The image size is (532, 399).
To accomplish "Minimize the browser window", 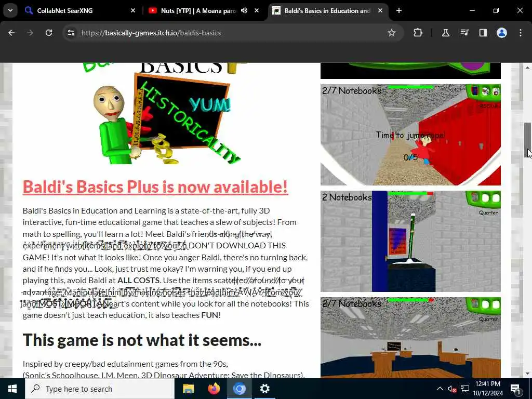I will pyautogui.click(x=472, y=10).
